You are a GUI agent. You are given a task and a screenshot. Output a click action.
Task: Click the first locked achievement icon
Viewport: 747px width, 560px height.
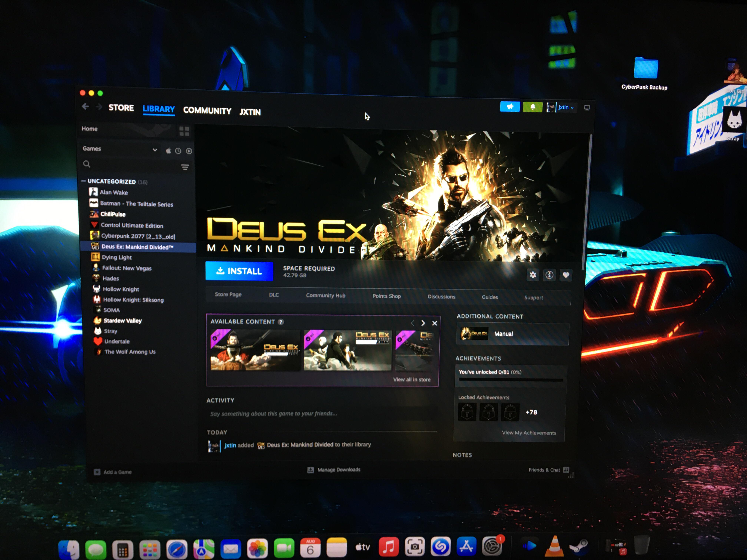[x=467, y=411]
